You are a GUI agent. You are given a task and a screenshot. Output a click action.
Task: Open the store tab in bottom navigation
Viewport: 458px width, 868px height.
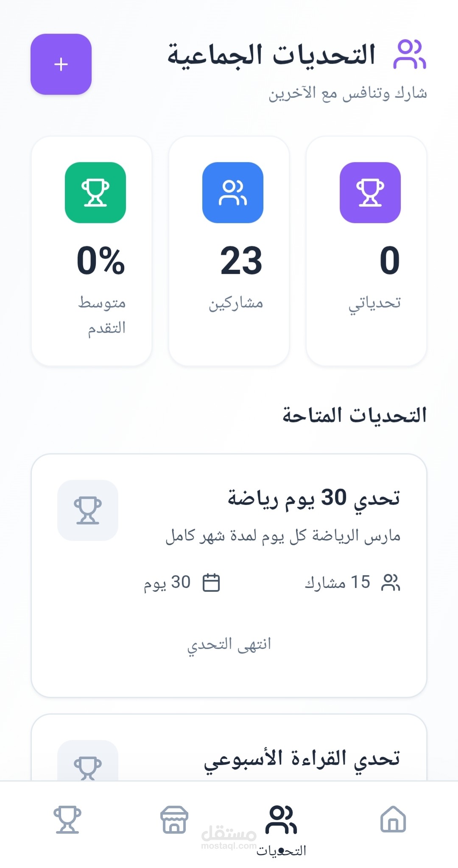coord(174,820)
